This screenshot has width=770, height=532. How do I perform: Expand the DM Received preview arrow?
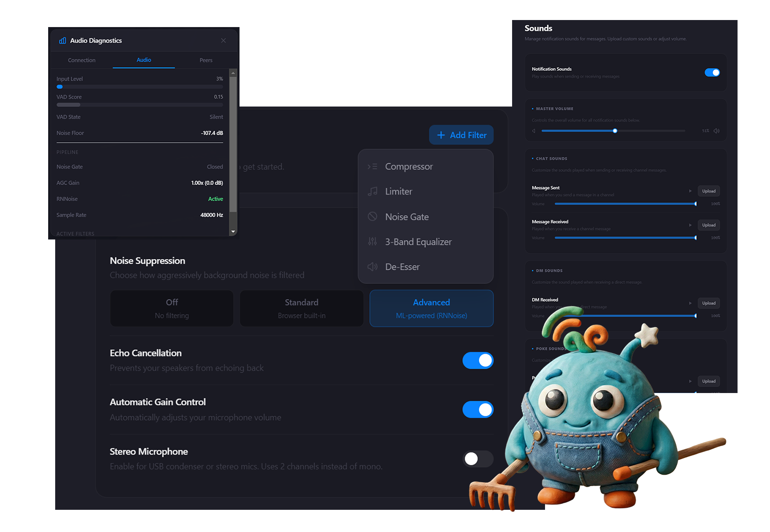(690, 303)
